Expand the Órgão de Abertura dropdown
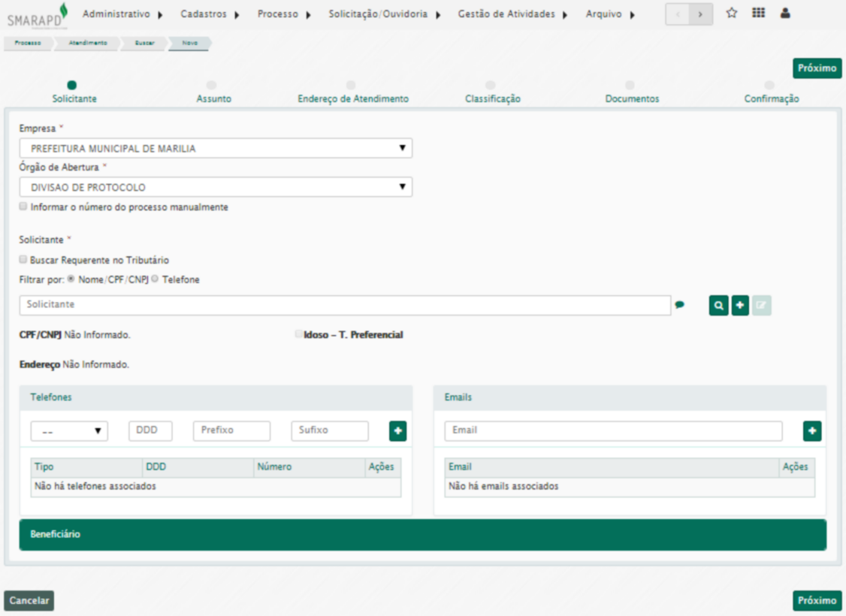This screenshot has height=616, width=846. coord(215,187)
